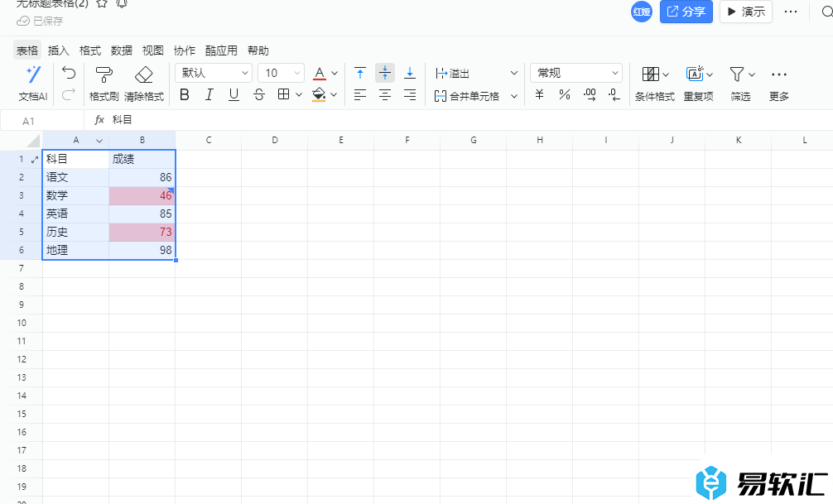
Task: Click the blue 分享 share button
Action: point(686,12)
